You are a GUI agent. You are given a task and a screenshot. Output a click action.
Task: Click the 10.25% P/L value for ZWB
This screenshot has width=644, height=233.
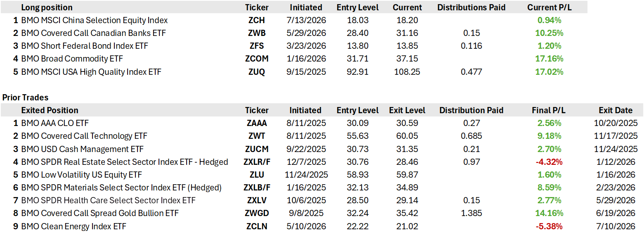[x=549, y=33]
